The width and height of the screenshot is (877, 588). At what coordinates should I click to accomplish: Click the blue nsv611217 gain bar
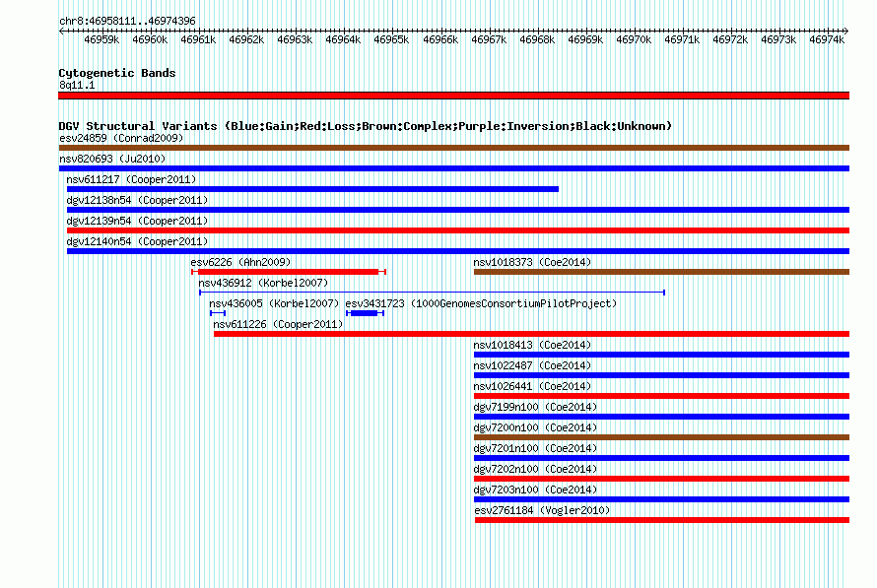click(312, 189)
